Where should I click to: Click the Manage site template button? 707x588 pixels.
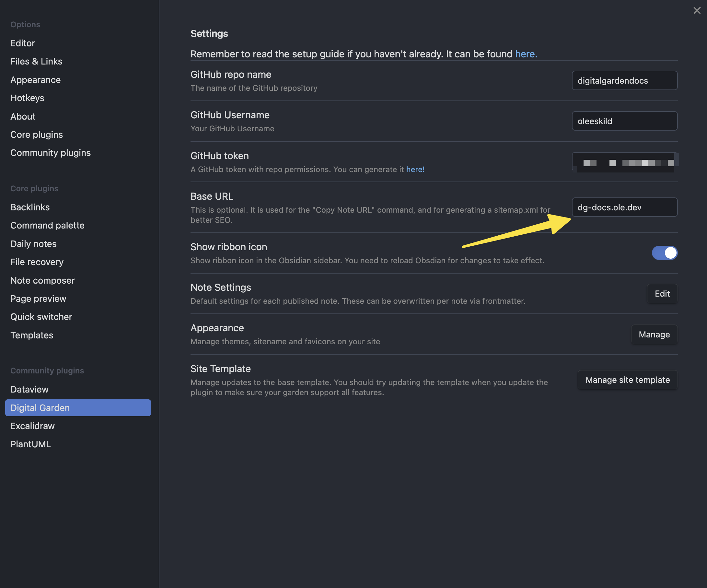click(x=627, y=380)
